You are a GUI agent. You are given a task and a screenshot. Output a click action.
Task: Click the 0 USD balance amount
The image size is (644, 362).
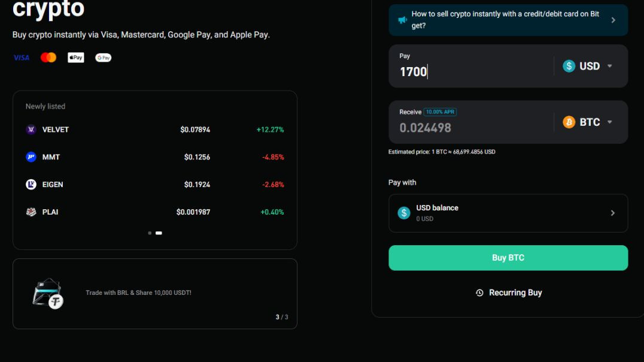point(425,219)
